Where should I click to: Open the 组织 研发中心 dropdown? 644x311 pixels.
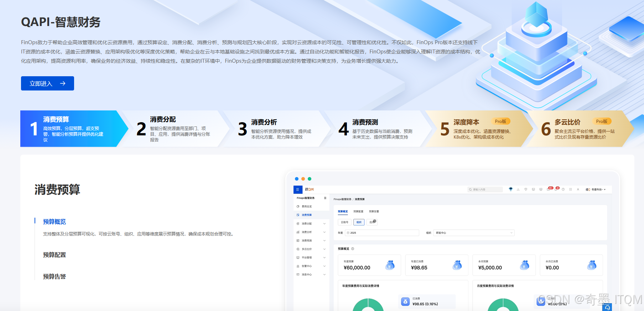click(x=474, y=233)
